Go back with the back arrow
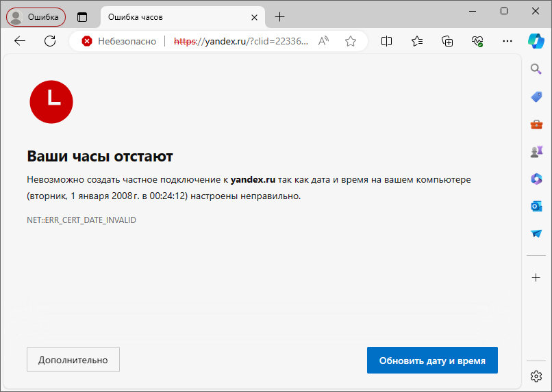 [20, 41]
